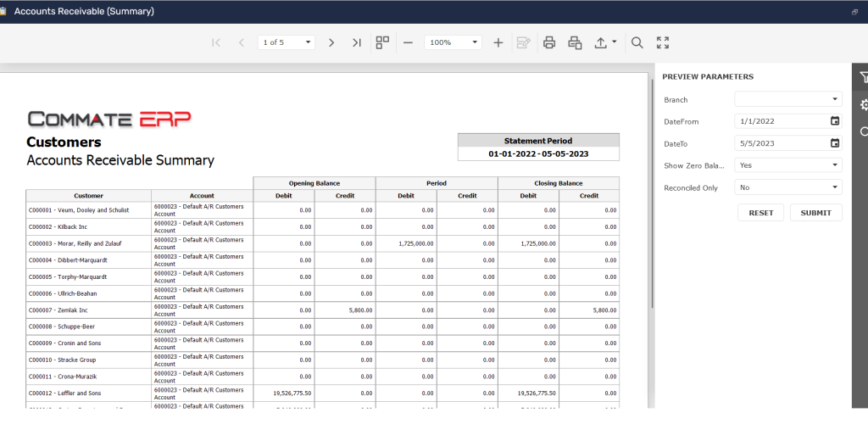This screenshot has height=424, width=868.
Task: Go to the first report page
Action: point(216,42)
